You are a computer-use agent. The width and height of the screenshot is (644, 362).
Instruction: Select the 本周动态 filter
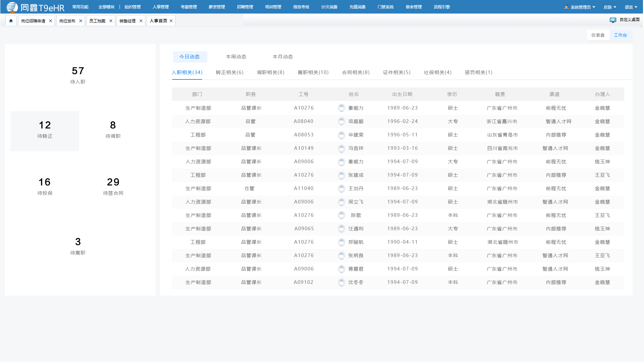[x=236, y=57]
